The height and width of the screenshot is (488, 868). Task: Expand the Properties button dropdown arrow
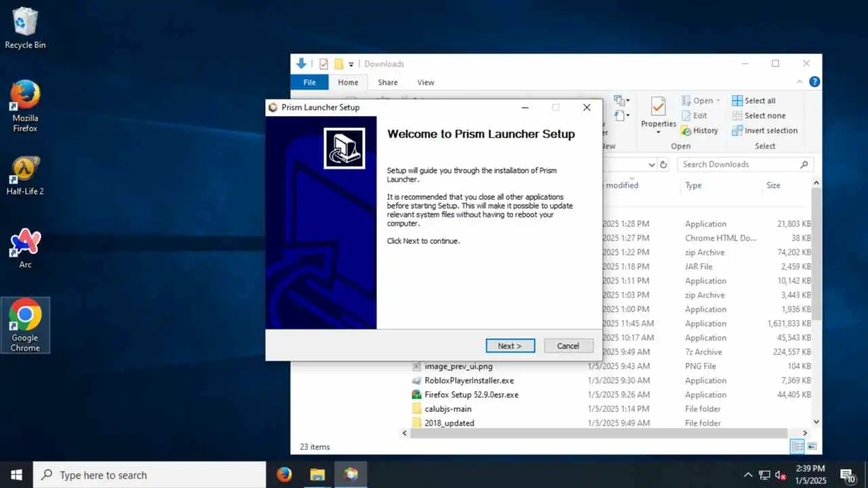click(658, 132)
